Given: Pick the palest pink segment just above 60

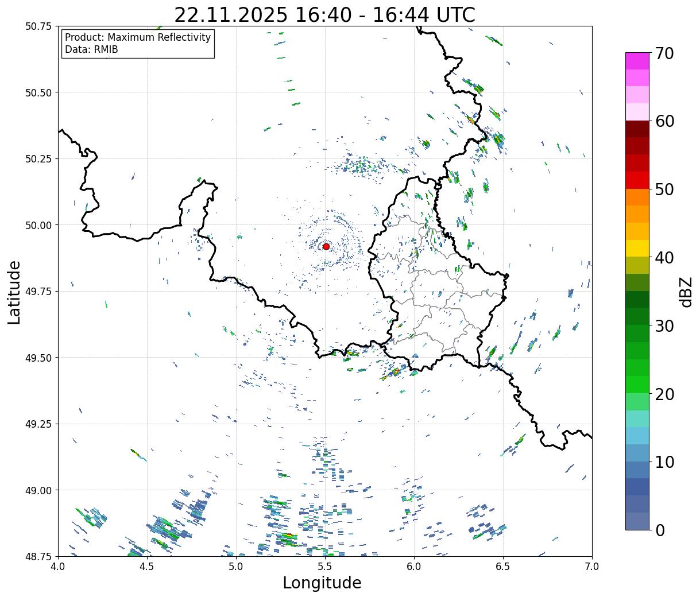Looking at the screenshot, I should pyautogui.click(x=637, y=112).
